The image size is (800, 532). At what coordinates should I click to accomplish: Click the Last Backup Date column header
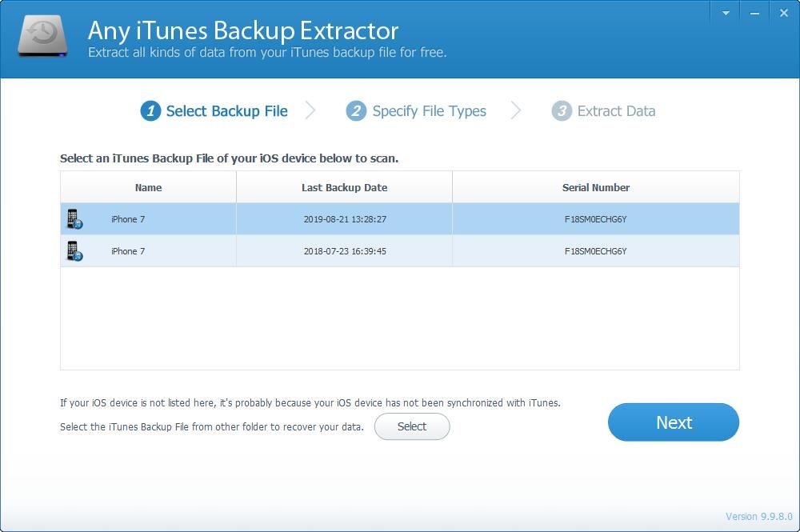pos(344,187)
